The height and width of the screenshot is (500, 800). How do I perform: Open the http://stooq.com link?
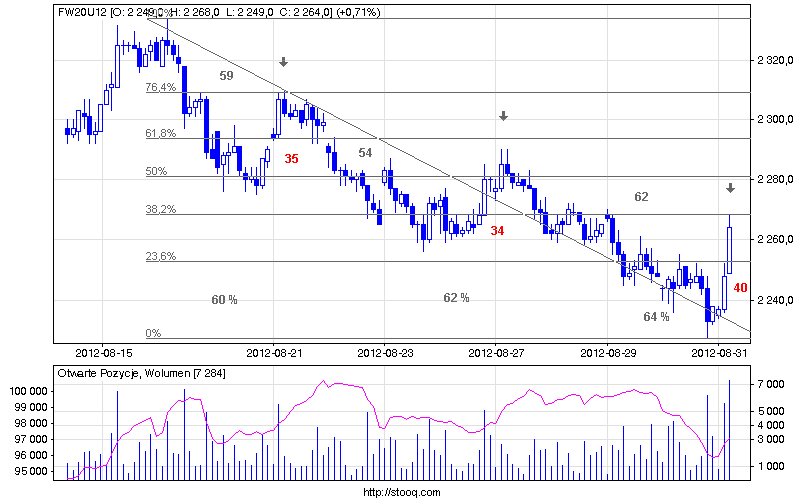point(402,492)
